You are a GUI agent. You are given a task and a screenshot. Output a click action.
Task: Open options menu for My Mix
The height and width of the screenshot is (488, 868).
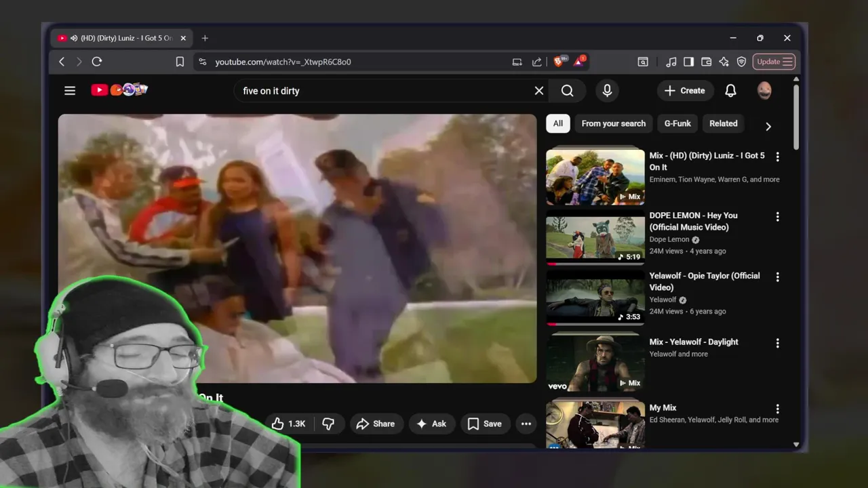click(x=778, y=409)
